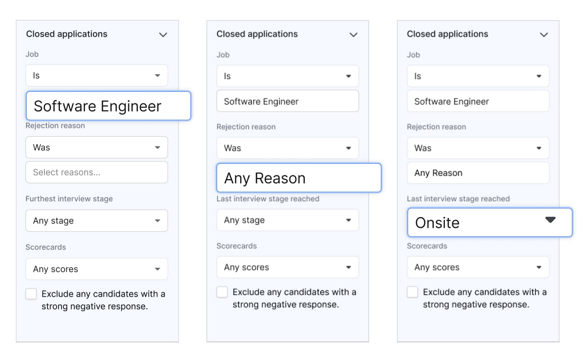Image resolution: width=588 pixels, height=364 pixels.
Task: Tick exclude candidates checkbox in middle panel
Action: coord(222,292)
